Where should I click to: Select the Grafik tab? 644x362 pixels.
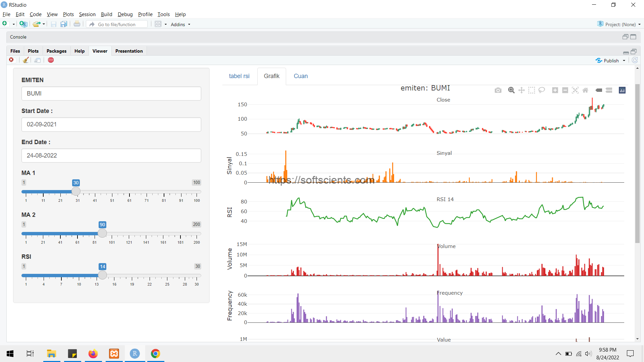272,76
